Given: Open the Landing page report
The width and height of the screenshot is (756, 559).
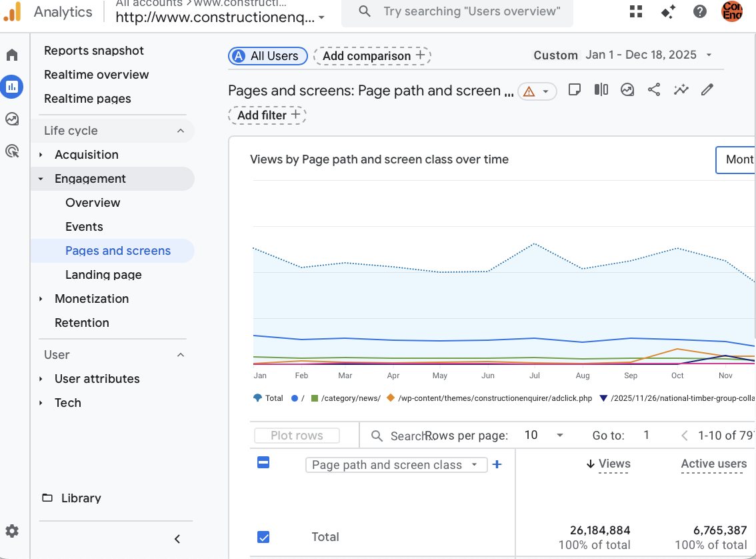Looking at the screenshot, I should point(103,275).
